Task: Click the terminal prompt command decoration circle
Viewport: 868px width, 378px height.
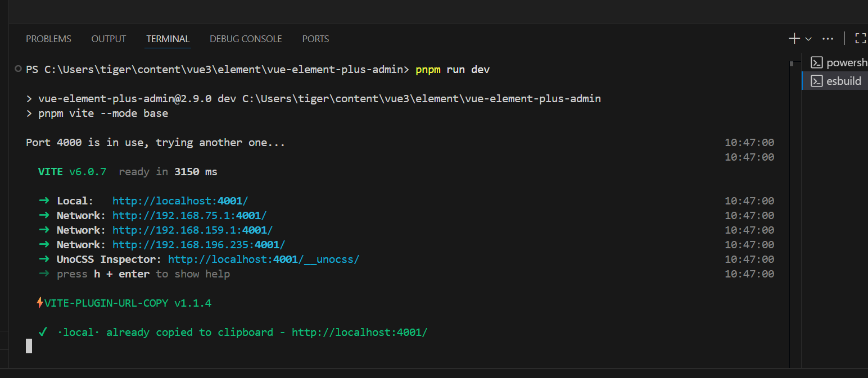Action: point(19,69)
